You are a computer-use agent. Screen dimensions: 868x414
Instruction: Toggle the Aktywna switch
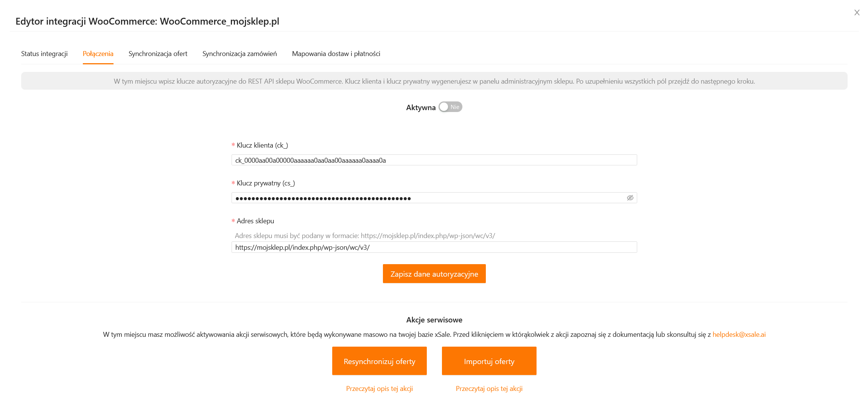[450, 107]
